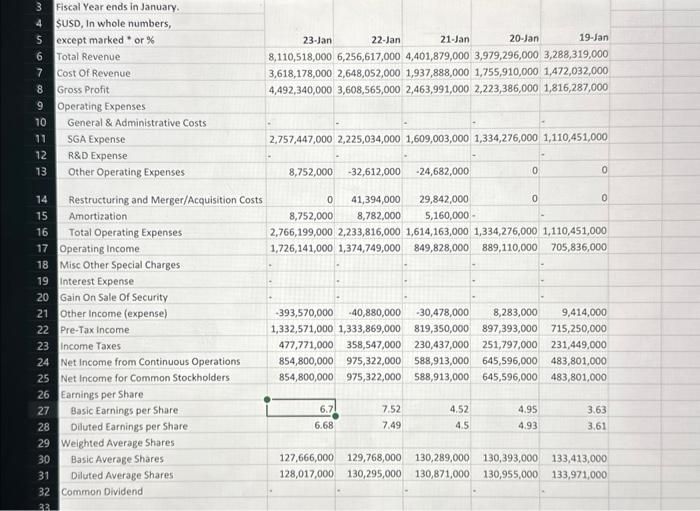This screenshot has height=511, width=700.
Task: Select the R&D Expense label
Action: point(97,156)
